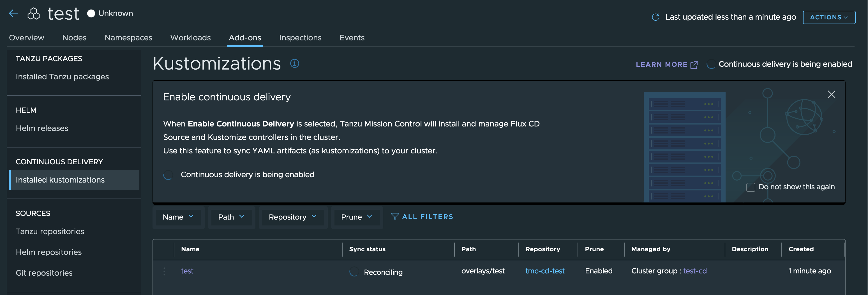This screenshot has width=868, height=295.
Task: Click the Enabled prune cell
Action: tap(599, 271)
